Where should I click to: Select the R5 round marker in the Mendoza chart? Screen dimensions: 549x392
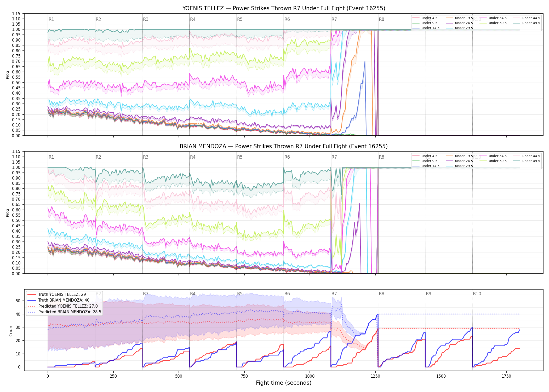tap(240, 157)
